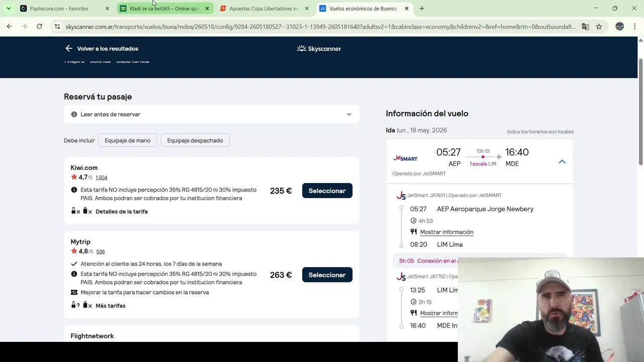Click the 05:27 departure time in summary
Screen dimensions: 644x362
pyautogui.click(x=448, y=152)
